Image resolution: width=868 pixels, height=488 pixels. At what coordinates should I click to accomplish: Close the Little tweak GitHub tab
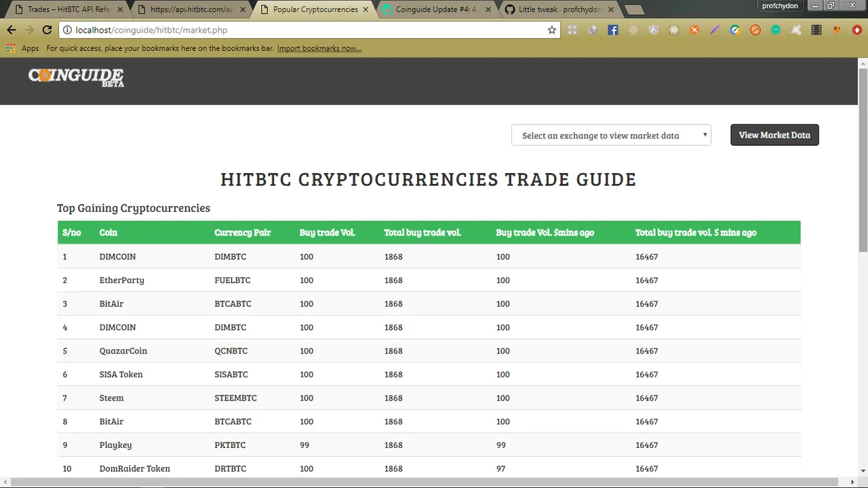(610, 10)
